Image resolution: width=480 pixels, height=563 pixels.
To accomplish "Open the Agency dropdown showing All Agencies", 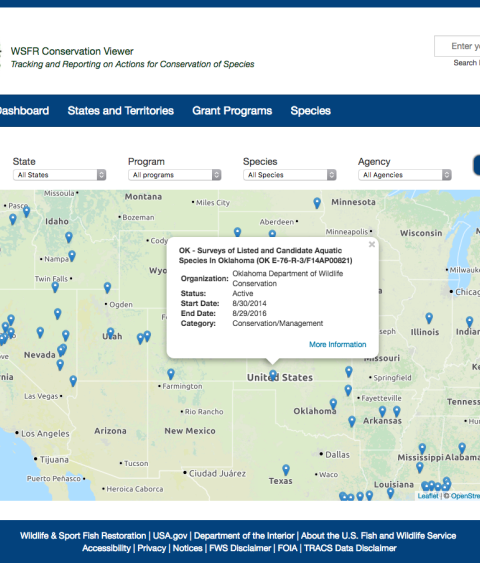I will point(405,175).
